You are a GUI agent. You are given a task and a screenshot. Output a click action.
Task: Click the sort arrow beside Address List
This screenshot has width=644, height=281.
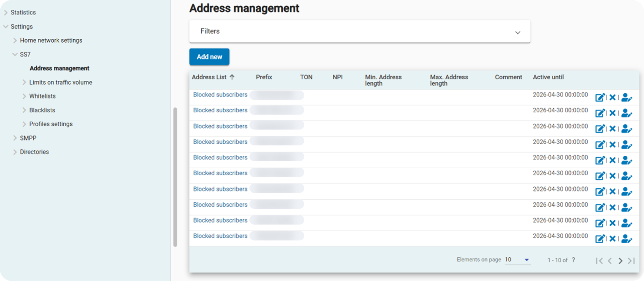tap(232, 77)
